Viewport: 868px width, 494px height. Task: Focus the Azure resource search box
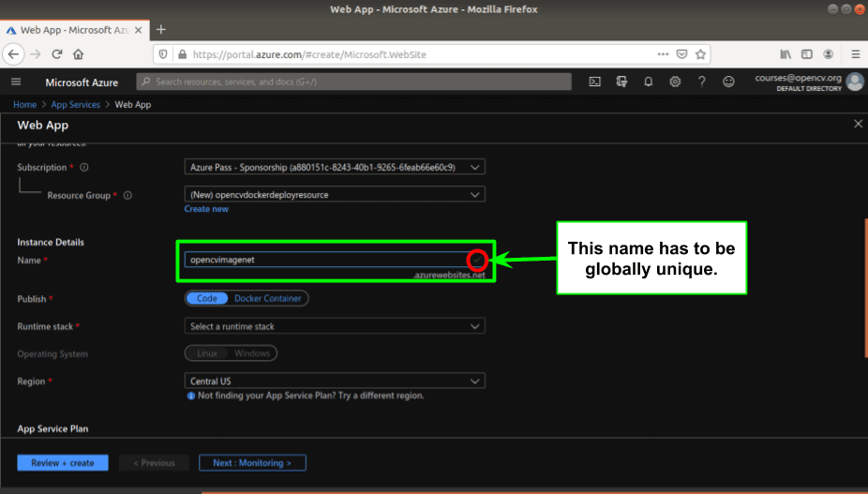(353, 82)
